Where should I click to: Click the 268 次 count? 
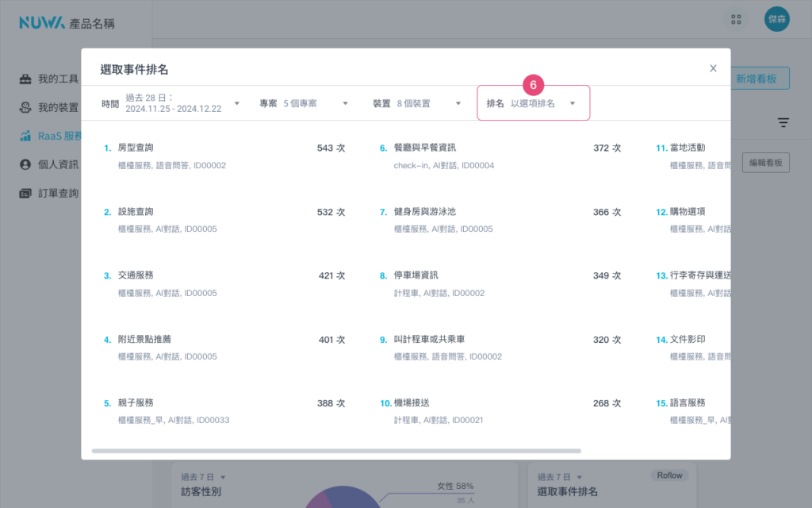[x=607, y=403]
